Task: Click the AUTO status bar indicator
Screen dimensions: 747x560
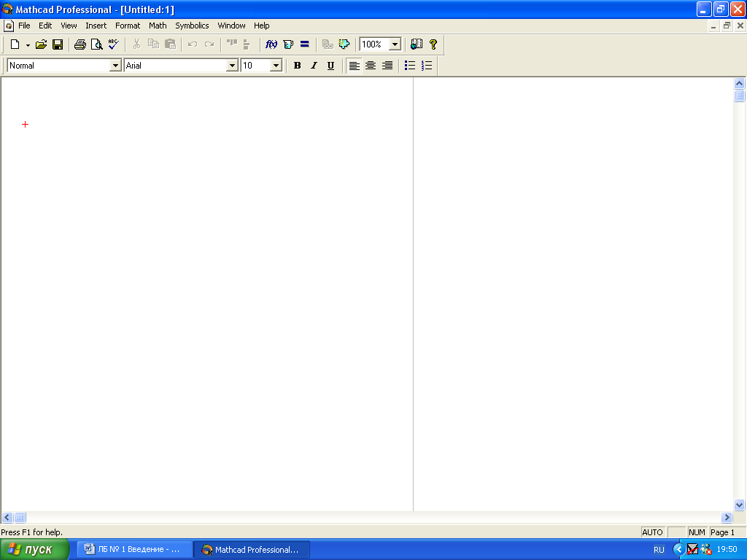Action: point(652,532)
